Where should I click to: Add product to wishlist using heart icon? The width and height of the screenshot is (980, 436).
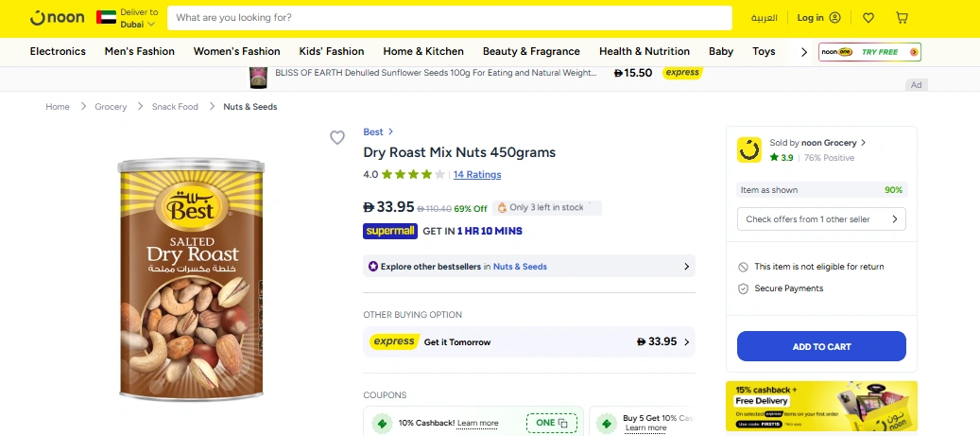[337, 138]
